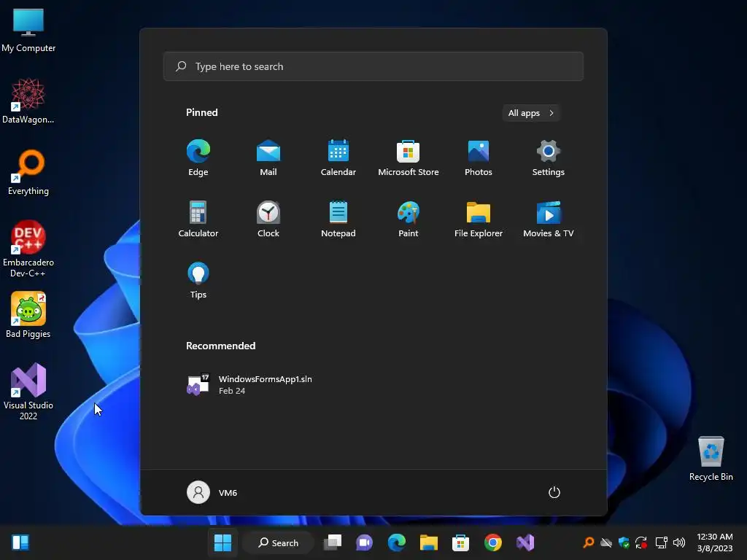The width and height of the screenshot is (747, 560).
Task: Open the clock showing 12:30 AM
Action: [715, 542]
